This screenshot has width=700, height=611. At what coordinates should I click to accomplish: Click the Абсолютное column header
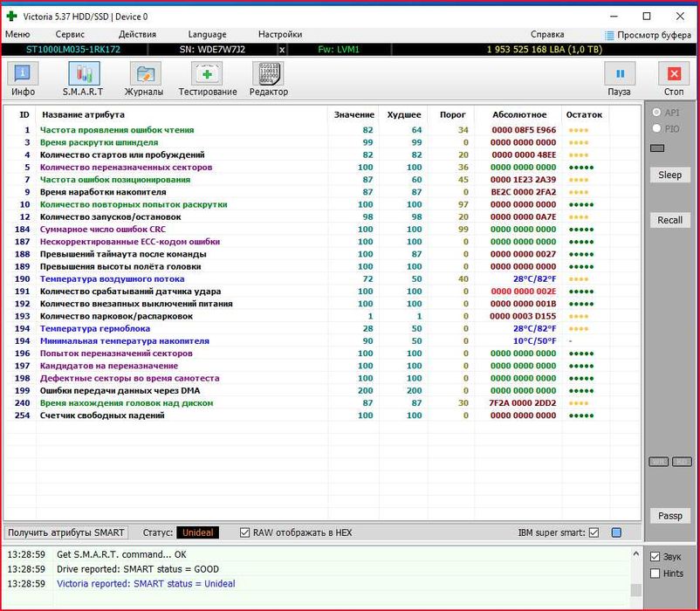tap(519, 114)
